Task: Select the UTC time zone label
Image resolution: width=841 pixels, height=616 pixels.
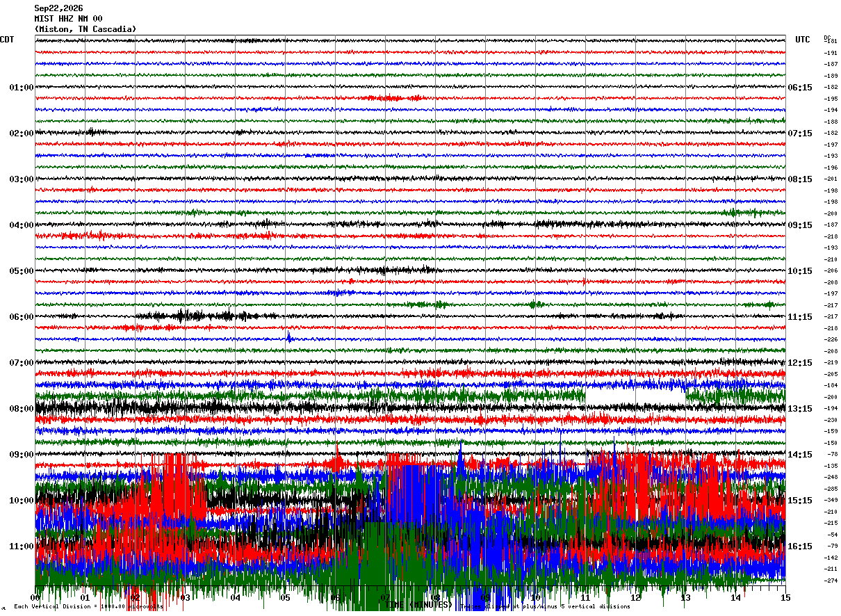Action: pos(803,40)
